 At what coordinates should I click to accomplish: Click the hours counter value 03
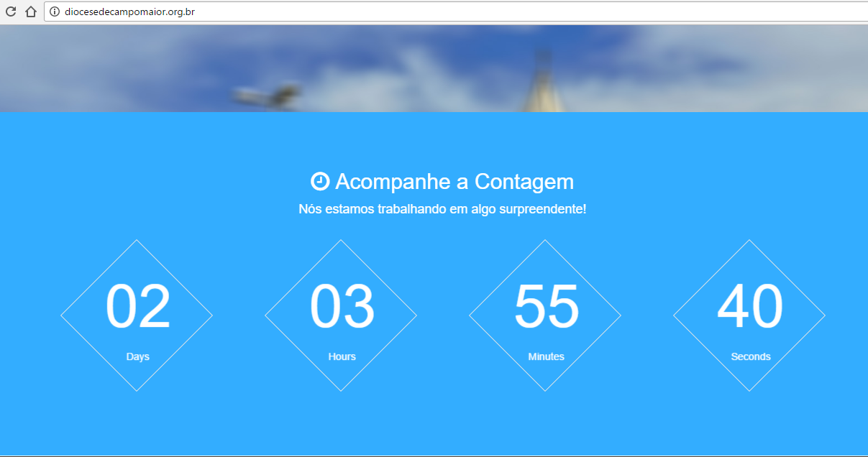click(342, 307)
